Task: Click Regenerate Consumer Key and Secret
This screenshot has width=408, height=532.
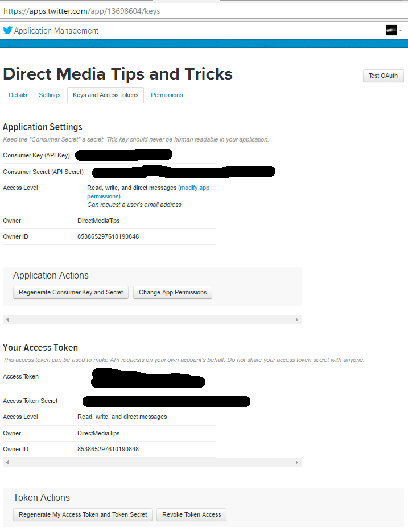Action: [x=71, y=292]
